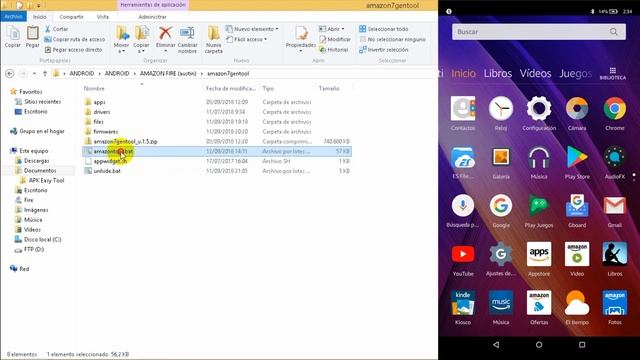Tap the search magnifier icon on tablet
This screenshot has height=360, width=640.
[613, 32]
